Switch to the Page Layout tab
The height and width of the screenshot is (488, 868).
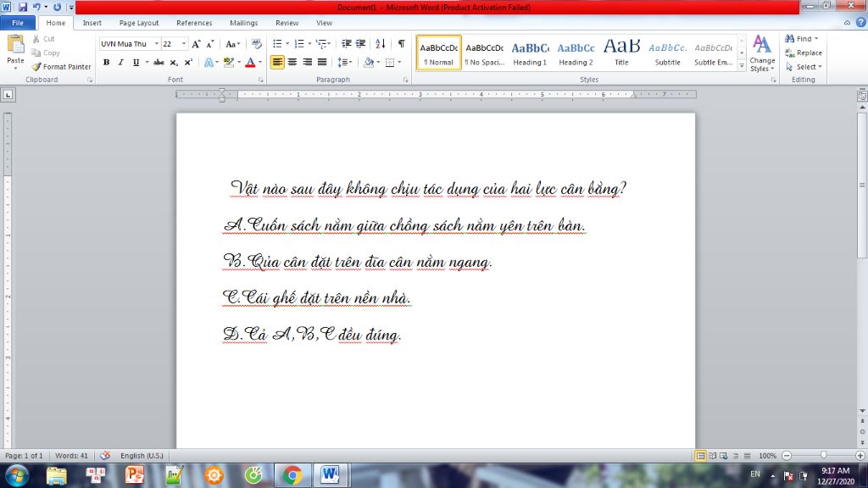[139, 23]
